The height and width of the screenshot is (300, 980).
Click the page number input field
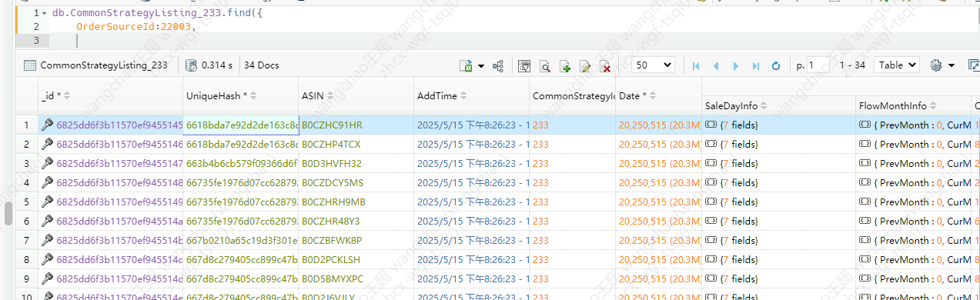coord(818,65)
